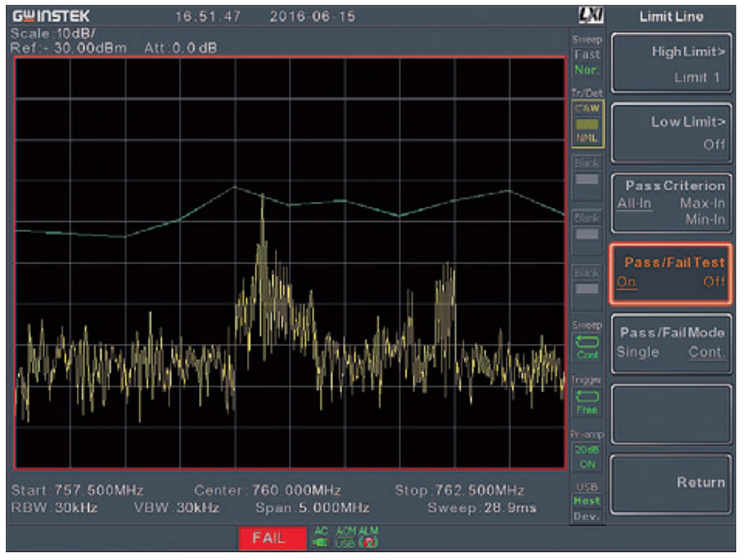The height and width of the screenshot is (560, 744).
Task: Click the ALM alarm icon
Action: coord(368,538)
